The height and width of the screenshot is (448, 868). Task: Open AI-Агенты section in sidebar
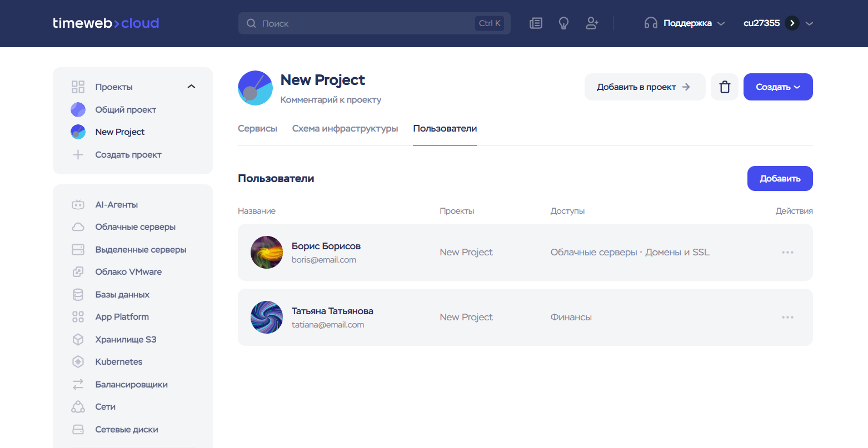click(116, 205)
